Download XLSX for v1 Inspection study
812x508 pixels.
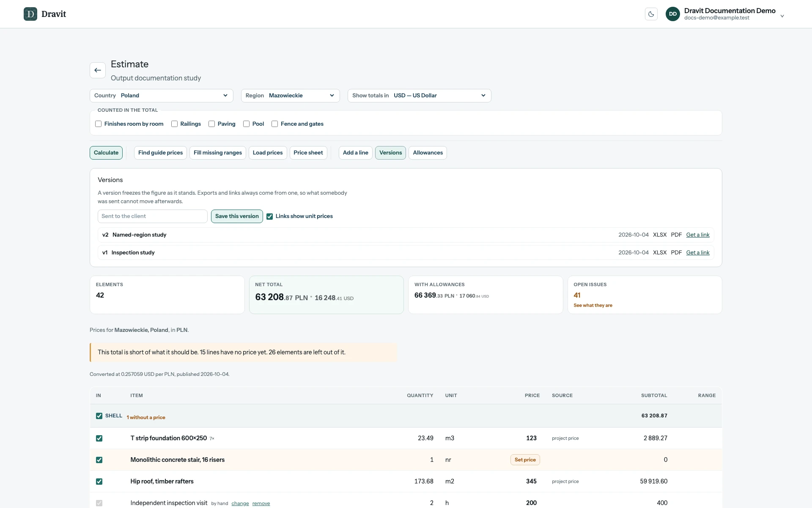(660, 253)
